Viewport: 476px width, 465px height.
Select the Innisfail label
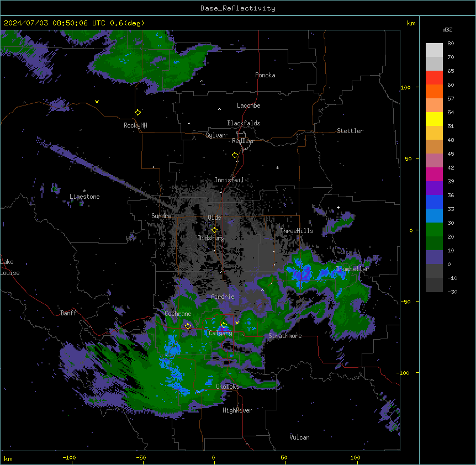[229, 180]
